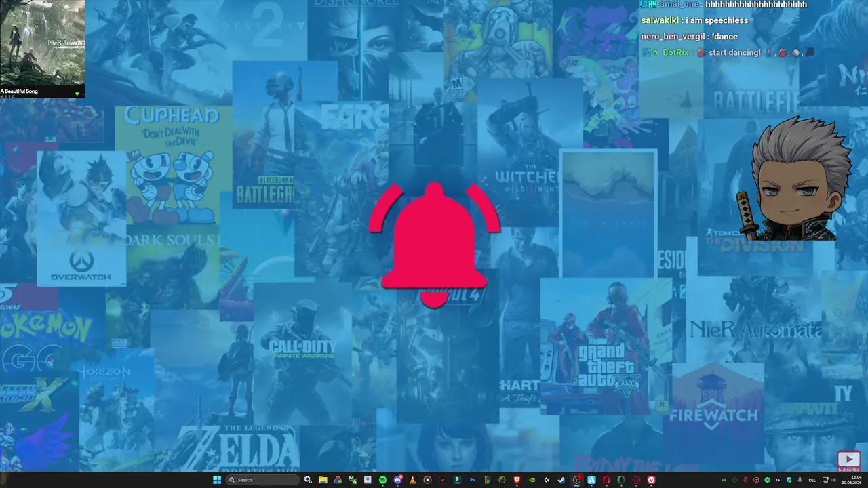
Task: Click the red download-arrow tray icon
Action: point(745,480)
